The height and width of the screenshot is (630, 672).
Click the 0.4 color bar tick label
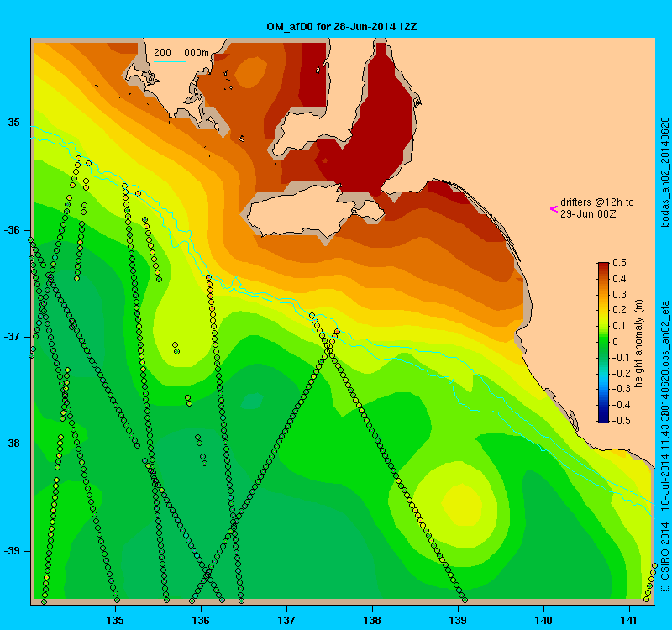tap(619, 279)
